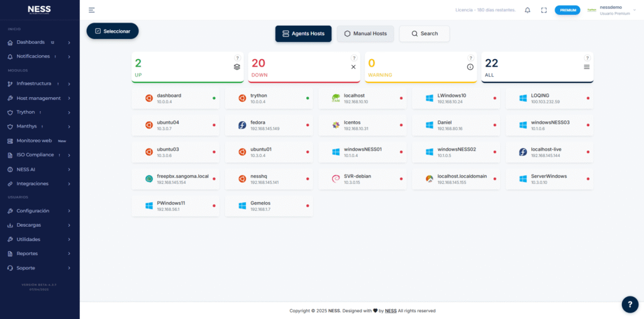Click the X icon on the DOWN card

[x=353, y=67]
